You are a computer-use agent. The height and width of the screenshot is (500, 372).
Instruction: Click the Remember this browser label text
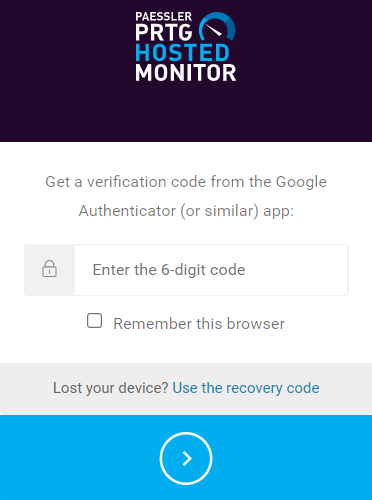(199, 324)
